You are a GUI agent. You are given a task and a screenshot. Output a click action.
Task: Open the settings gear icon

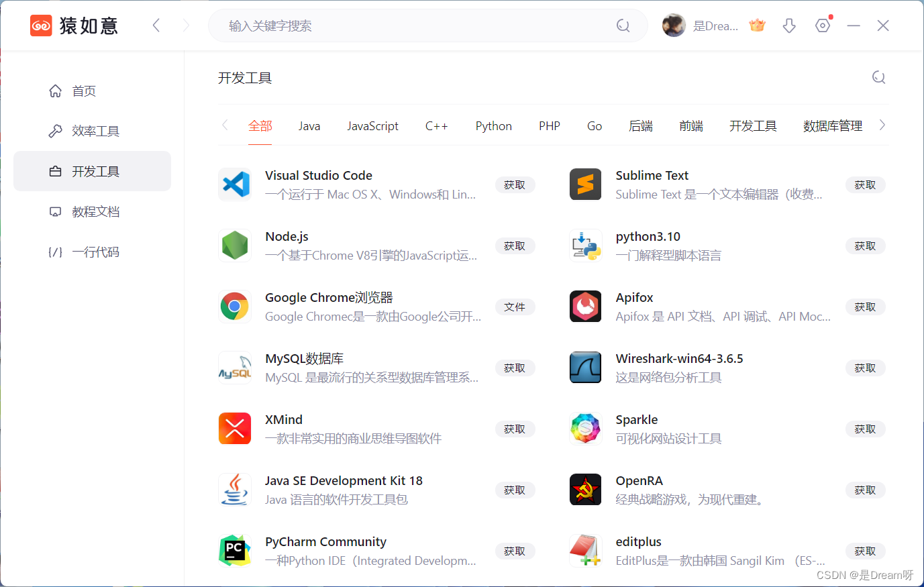823,25
